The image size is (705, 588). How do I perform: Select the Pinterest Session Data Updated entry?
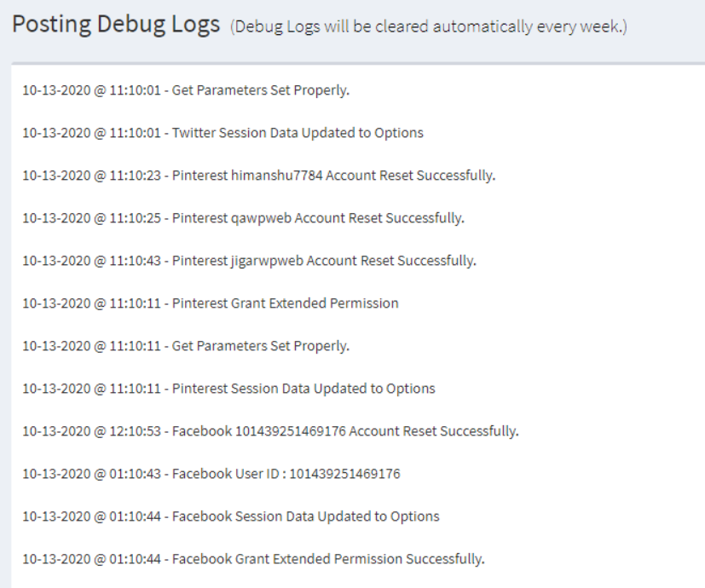228,389
